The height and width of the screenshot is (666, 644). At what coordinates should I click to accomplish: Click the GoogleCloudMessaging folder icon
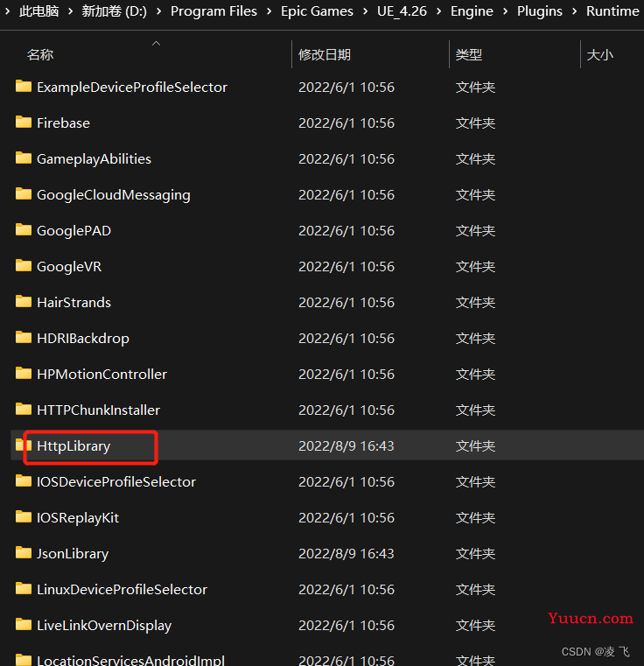pos(24,194)
